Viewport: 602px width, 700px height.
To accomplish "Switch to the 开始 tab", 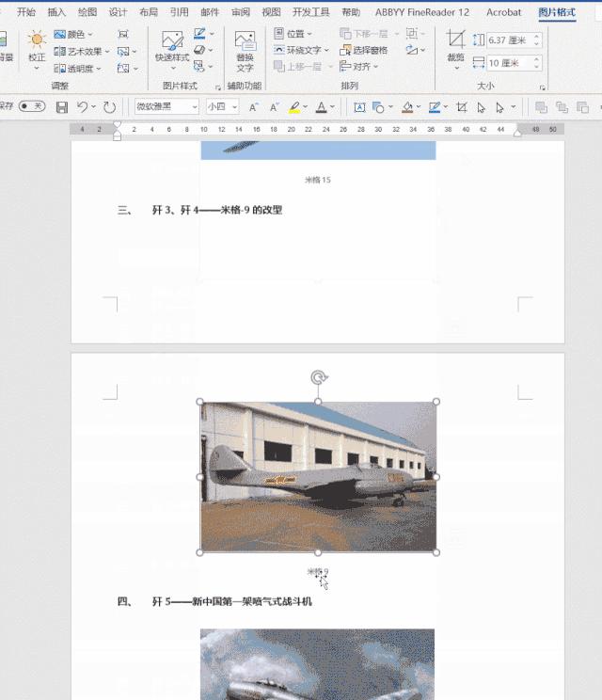I will [x=26, y=12].
